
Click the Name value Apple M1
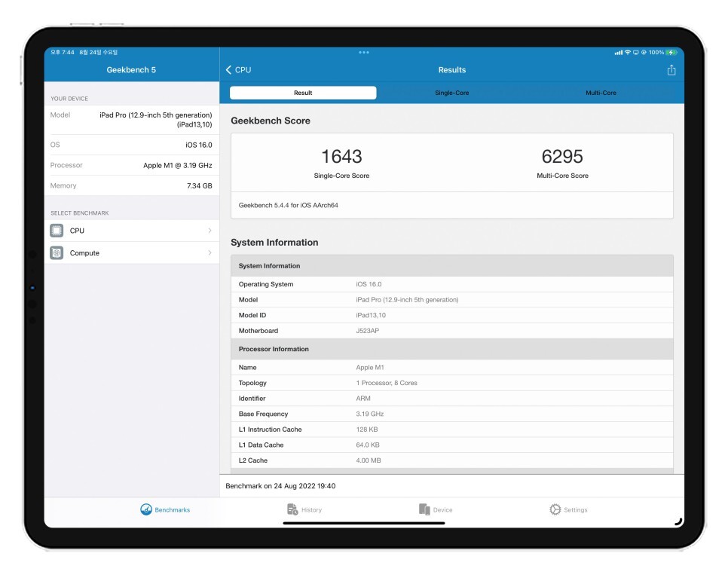tap(370, 368)
